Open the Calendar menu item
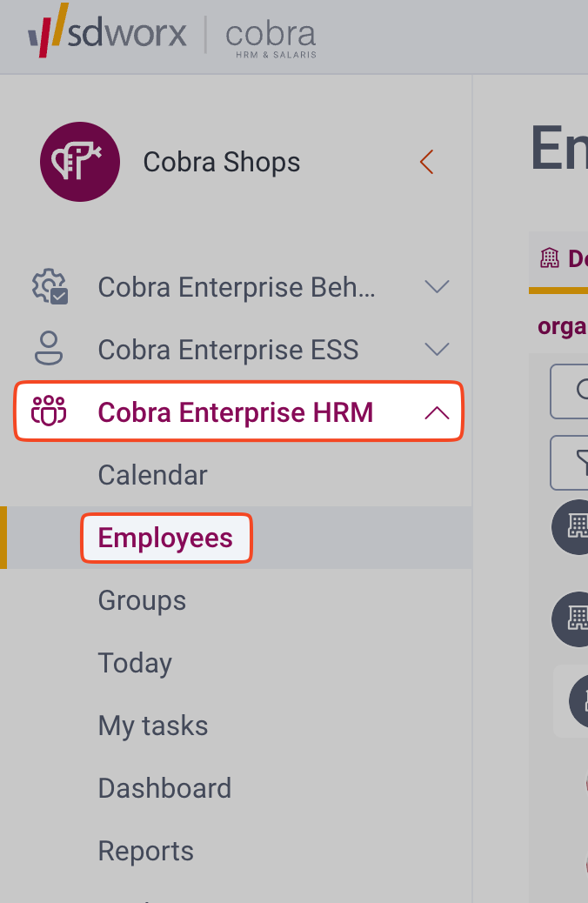 pos(153,475)
